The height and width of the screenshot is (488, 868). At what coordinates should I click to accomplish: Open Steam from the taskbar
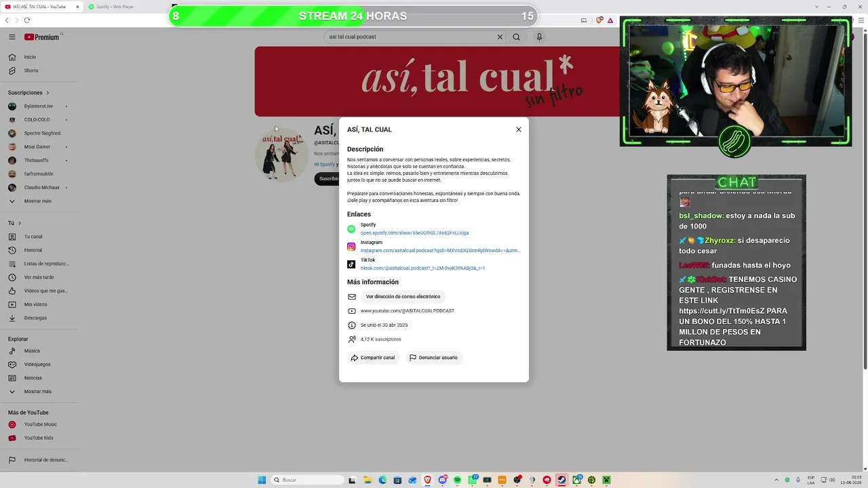(x=561, y=481)
